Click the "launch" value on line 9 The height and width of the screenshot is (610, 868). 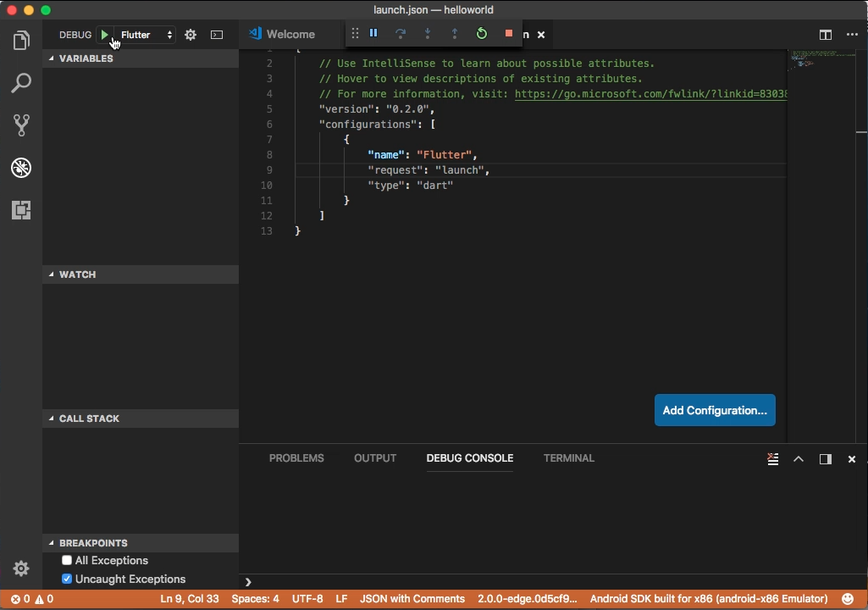point(459,170)
